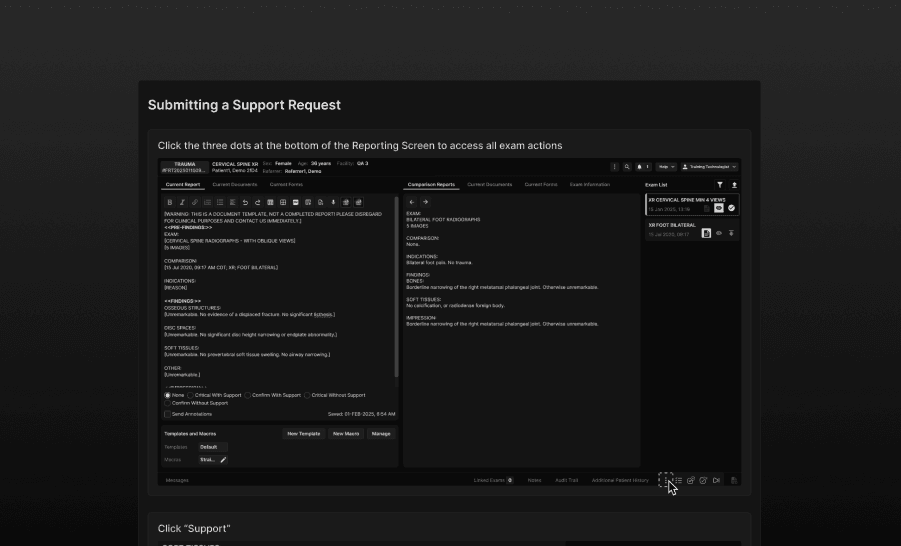901x546 pixels.
Task: Toggle eye icon on XR Foot Bilateral exam
Action: 719,233
